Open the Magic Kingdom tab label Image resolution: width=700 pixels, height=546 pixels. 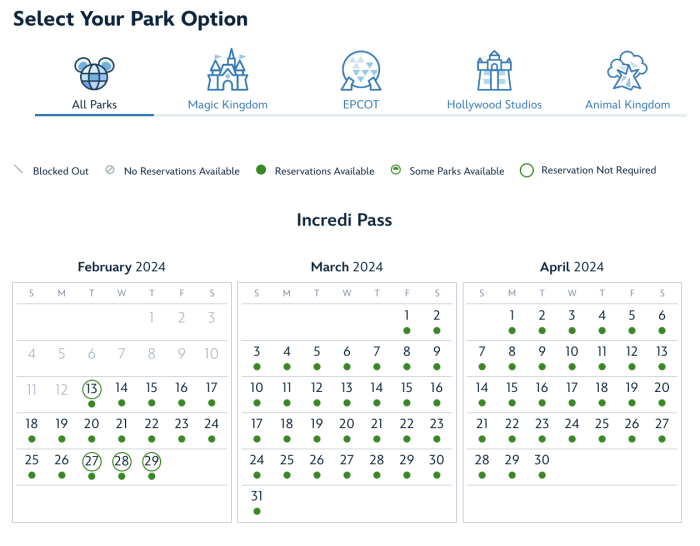point(228,105)
